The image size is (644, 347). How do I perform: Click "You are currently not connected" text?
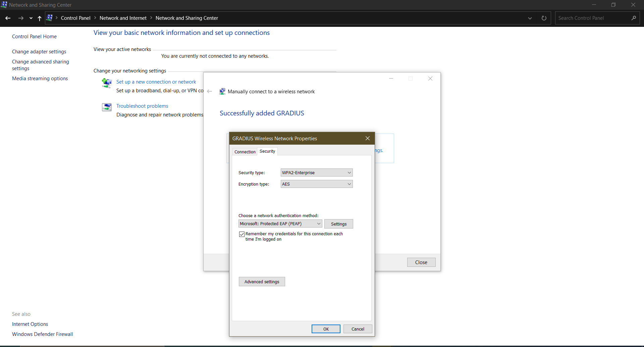[x=215, y=56]
